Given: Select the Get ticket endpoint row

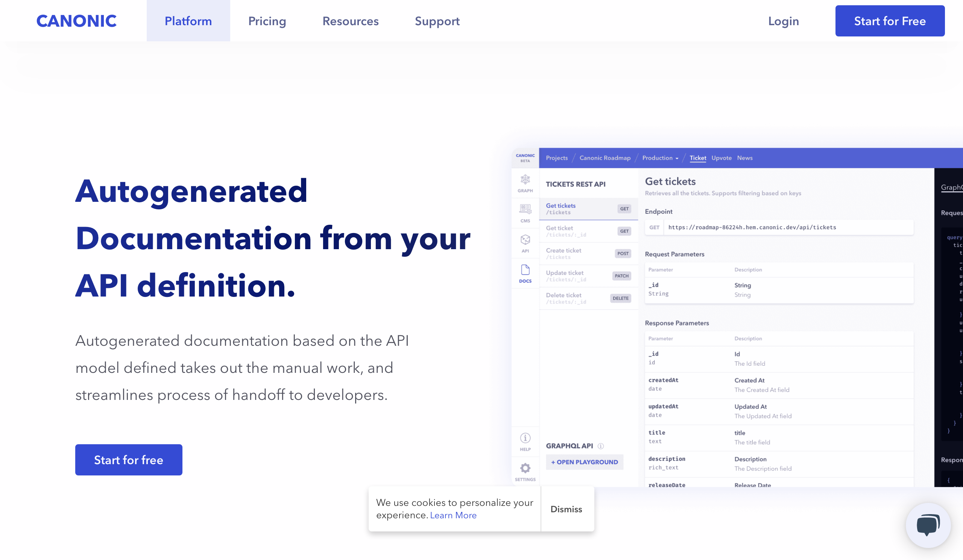Looking at the screenshot, I should [588, 231].
